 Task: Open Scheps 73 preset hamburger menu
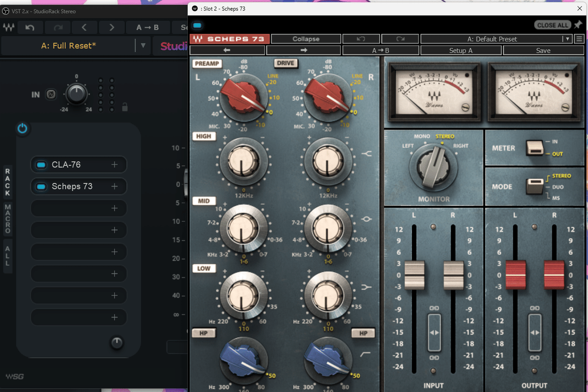tap(579, 39)
